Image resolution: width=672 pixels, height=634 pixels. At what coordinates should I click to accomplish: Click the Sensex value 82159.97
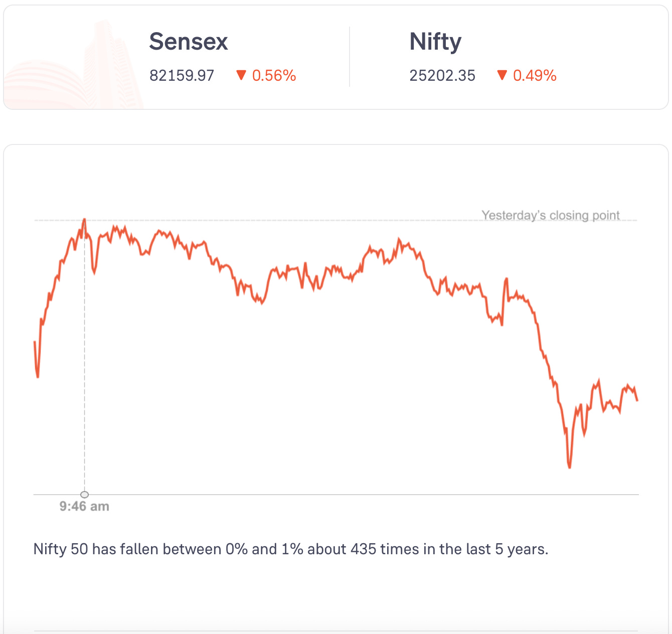tap(182, 76)
